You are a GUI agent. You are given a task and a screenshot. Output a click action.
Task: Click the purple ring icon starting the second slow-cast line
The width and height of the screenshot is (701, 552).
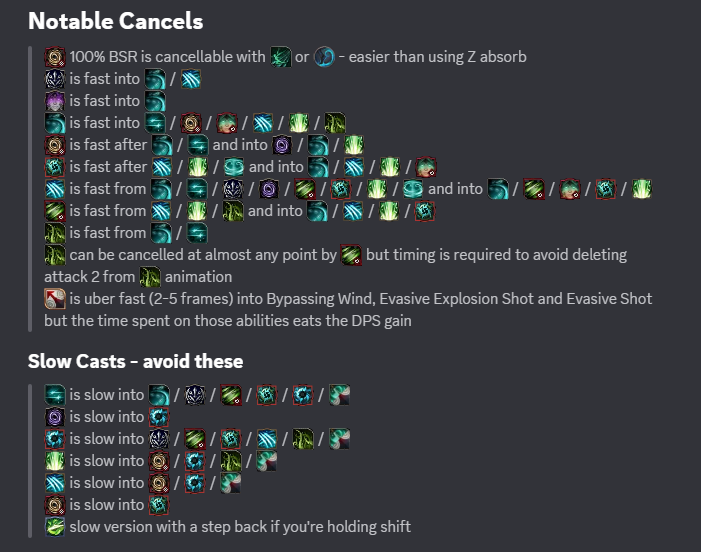point(55,417)
